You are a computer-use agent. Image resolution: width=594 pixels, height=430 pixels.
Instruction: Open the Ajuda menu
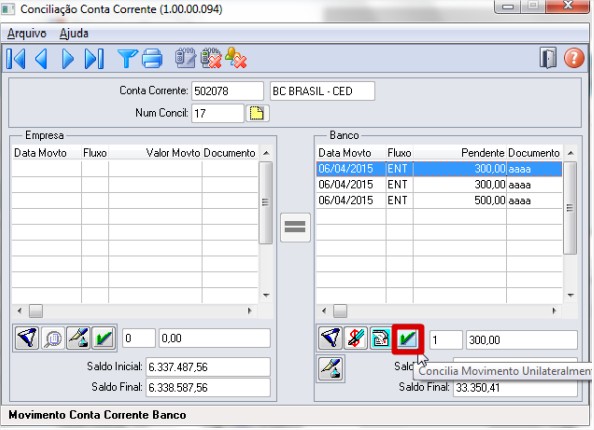(74, 33)
